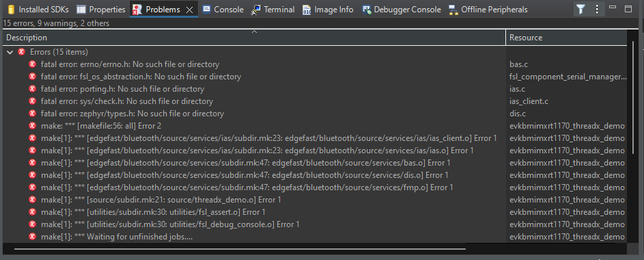Select the makefile:56 all Error 2 row
This screenshot has width=644, height=260.
click(x=315, y=126)
